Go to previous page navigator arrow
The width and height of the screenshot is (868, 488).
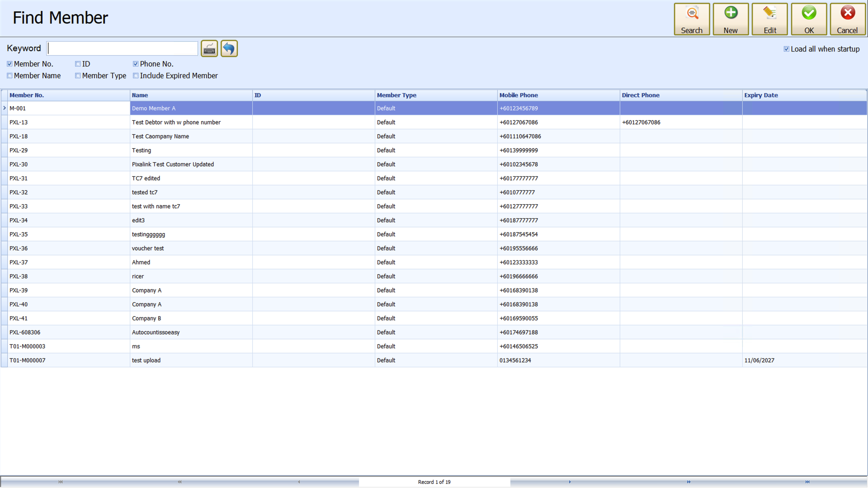click(x=179, y=482)
